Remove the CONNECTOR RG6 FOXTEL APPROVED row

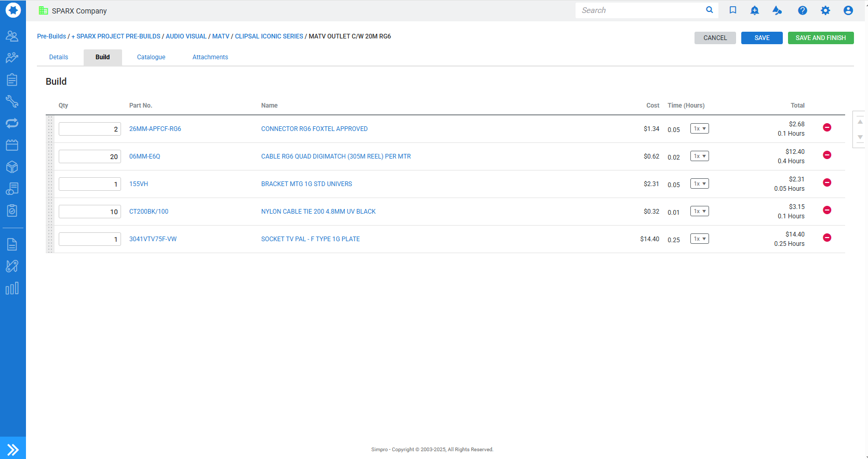pos(827,127)
